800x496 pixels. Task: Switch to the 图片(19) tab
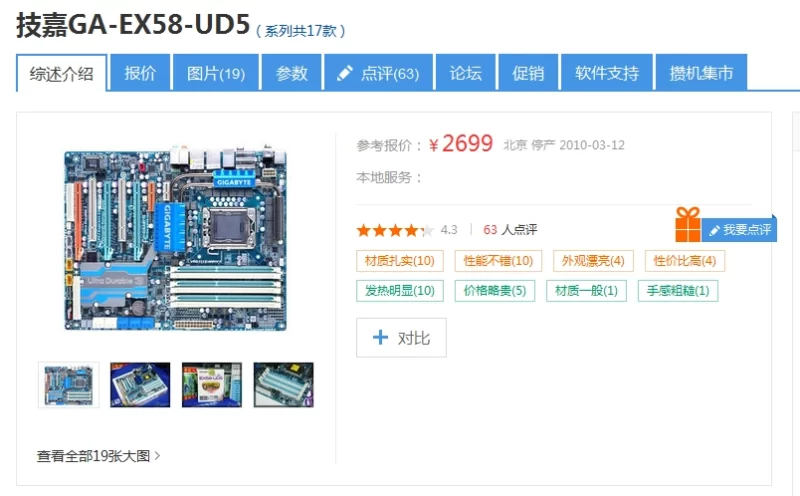tap(216, 72)
